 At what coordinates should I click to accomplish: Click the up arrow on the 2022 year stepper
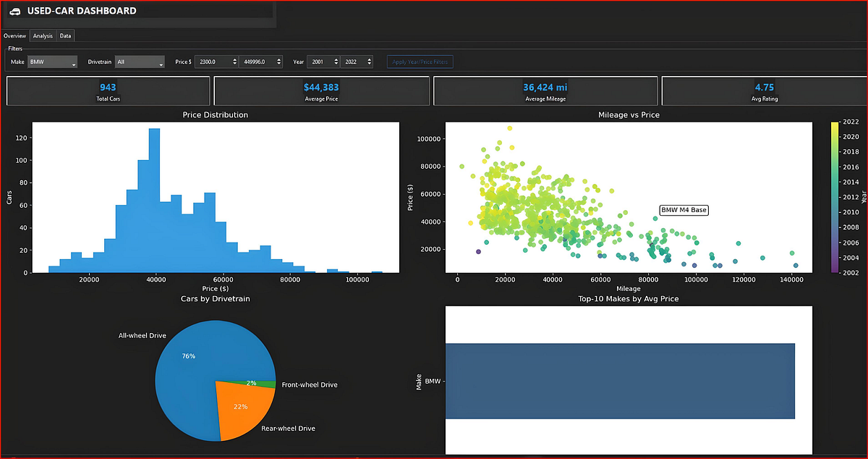pos(370,59)
